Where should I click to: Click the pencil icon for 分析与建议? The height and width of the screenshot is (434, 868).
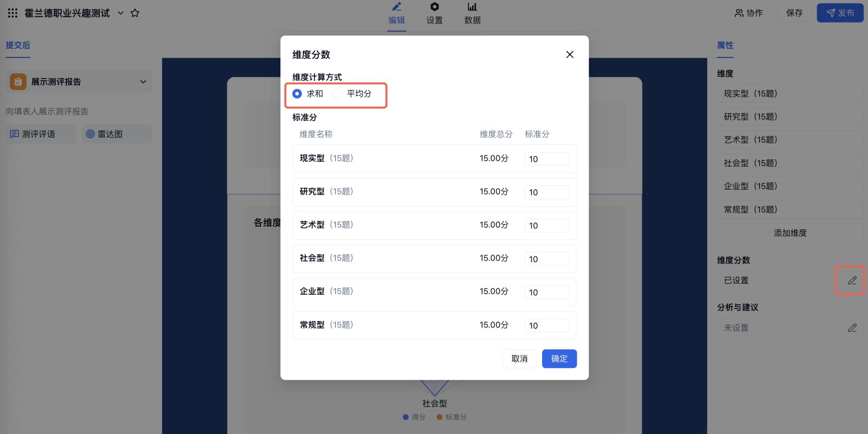(x=852, y=328)
